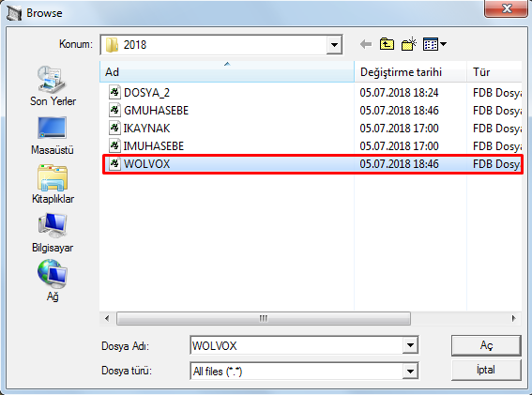Open Ağ network shortcut
Screen dimensions: 532x395
point(53,281)
